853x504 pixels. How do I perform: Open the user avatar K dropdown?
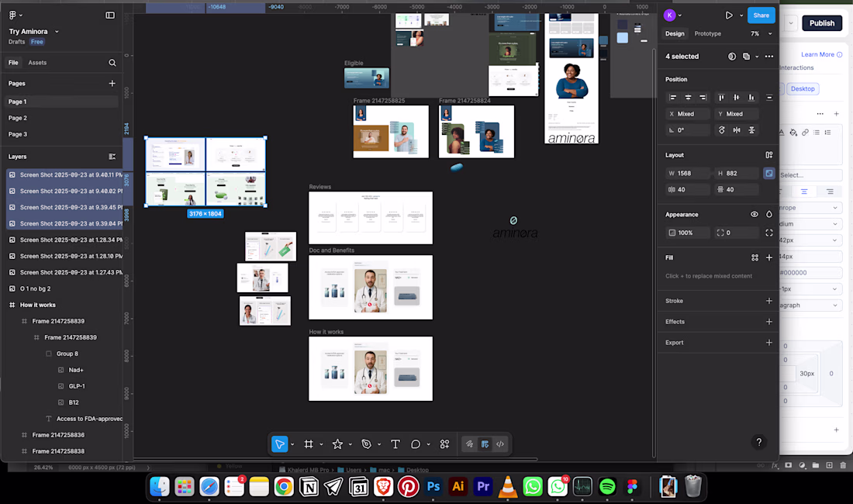point(679,16)
